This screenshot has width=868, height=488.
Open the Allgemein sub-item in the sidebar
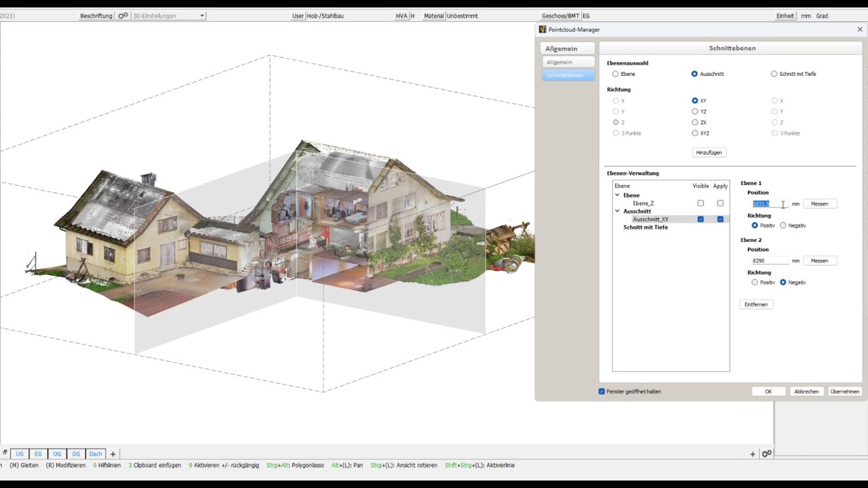[x=568, y=62]
